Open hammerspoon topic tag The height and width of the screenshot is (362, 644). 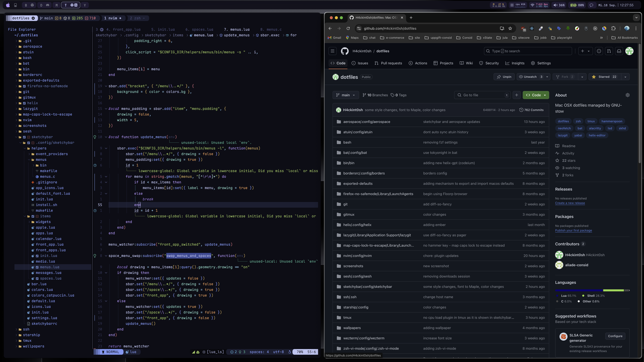click(612, 121)
